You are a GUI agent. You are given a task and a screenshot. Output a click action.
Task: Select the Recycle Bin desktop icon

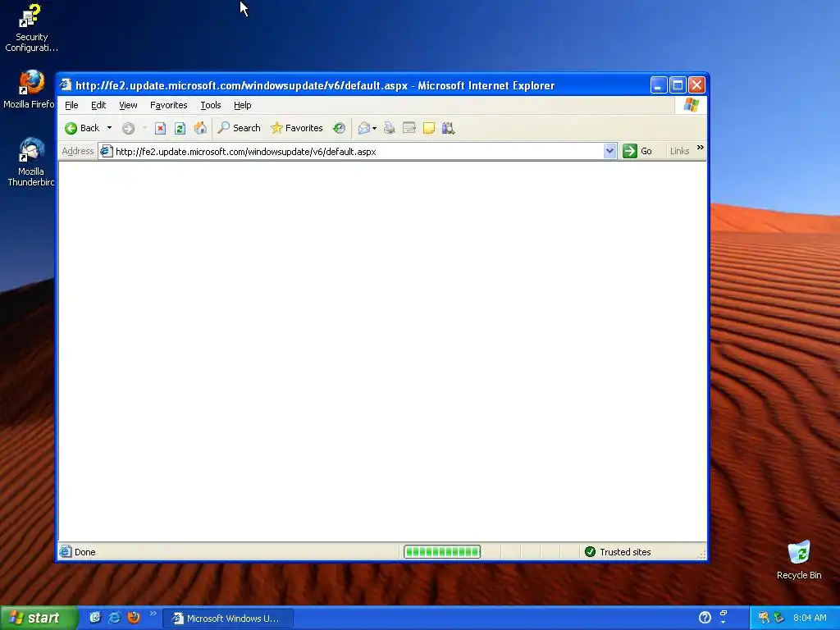coord(799,560)
